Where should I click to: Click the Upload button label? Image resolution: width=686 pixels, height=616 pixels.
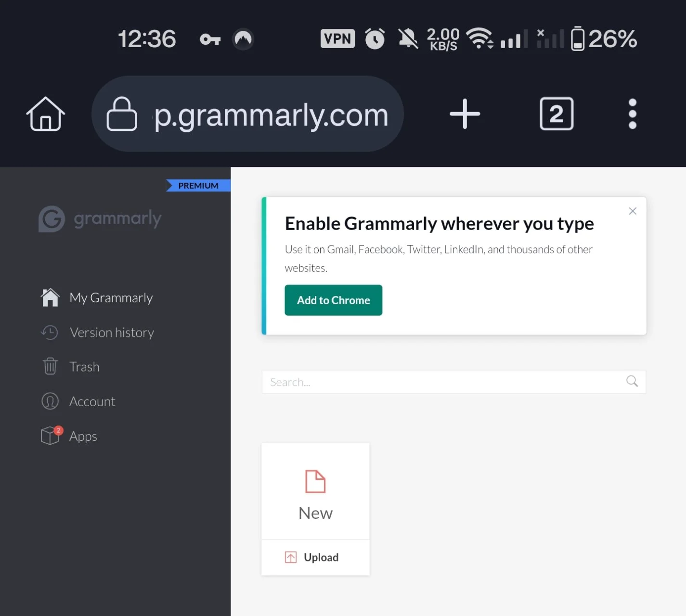pos(321,557)
